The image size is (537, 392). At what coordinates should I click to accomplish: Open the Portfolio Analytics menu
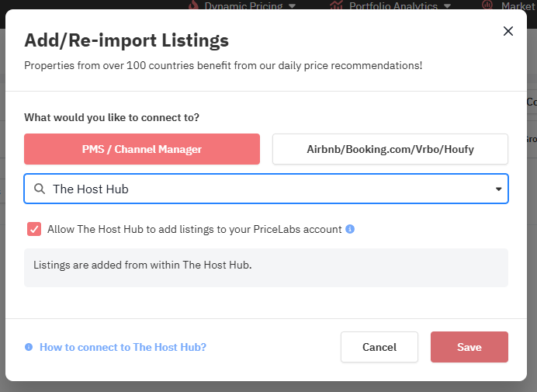392,5
